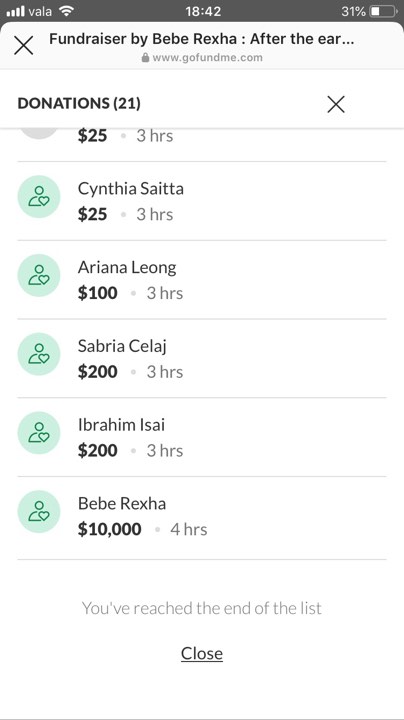Tap the battery indicator in status bar

click(x=384, y=11)
